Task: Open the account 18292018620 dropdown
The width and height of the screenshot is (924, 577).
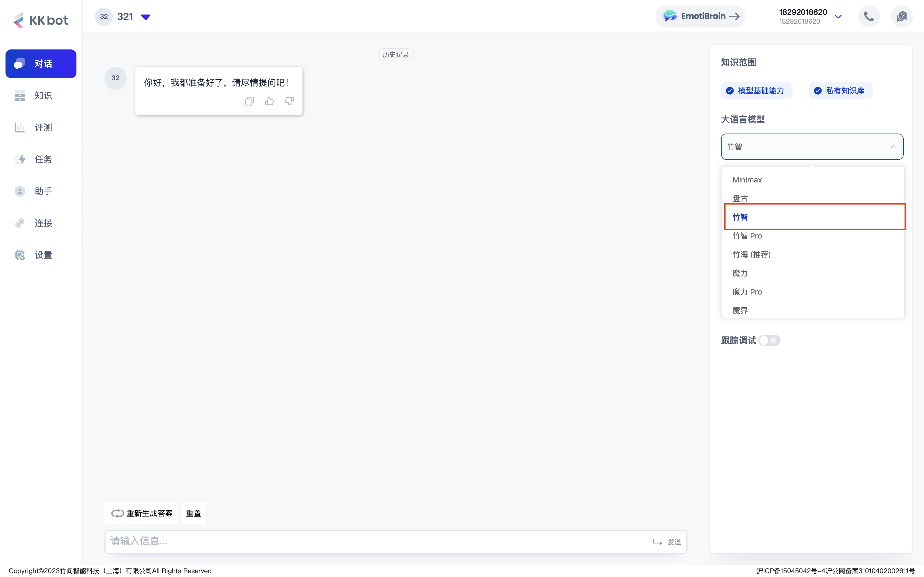Action: coord(838,17)
